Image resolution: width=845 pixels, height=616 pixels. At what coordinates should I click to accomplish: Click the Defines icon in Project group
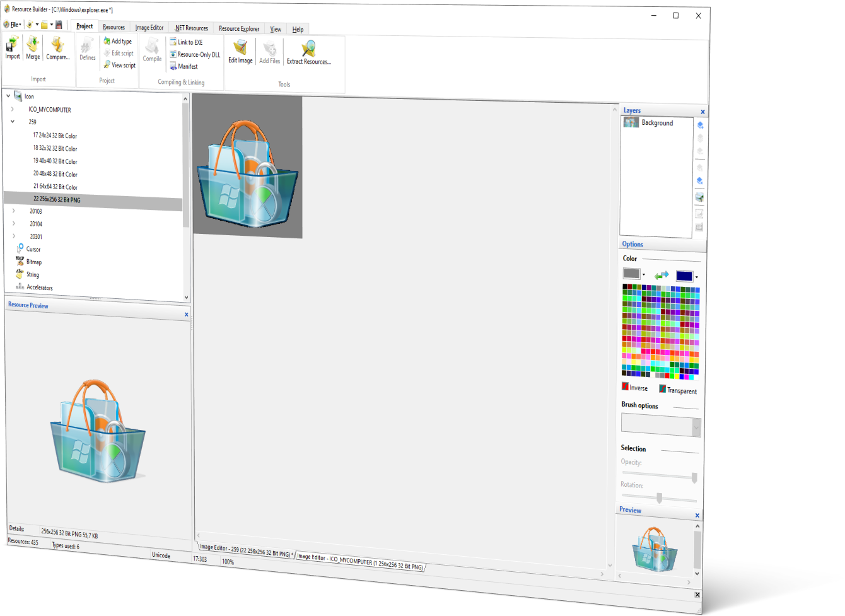tap(88, 45)
